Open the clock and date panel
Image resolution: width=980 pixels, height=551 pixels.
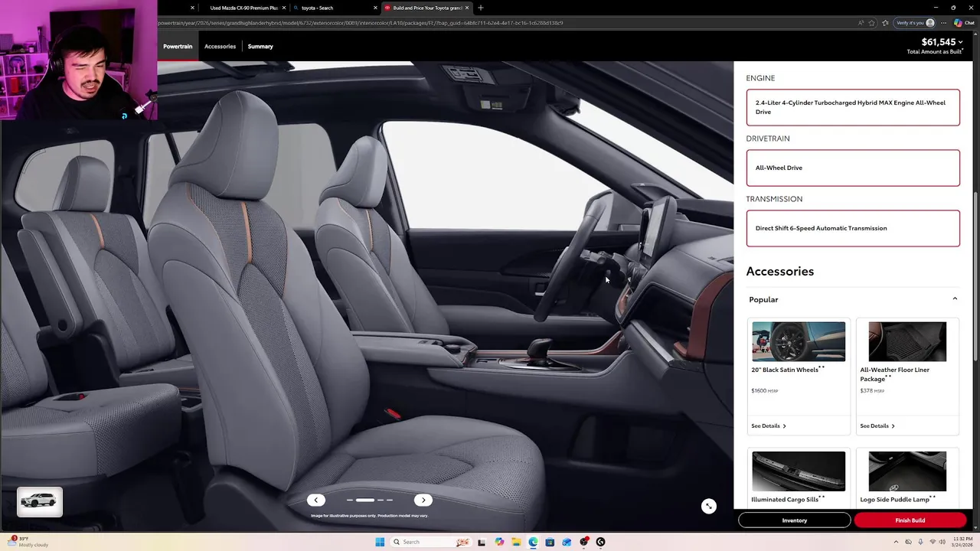click(x=962, y=542)
